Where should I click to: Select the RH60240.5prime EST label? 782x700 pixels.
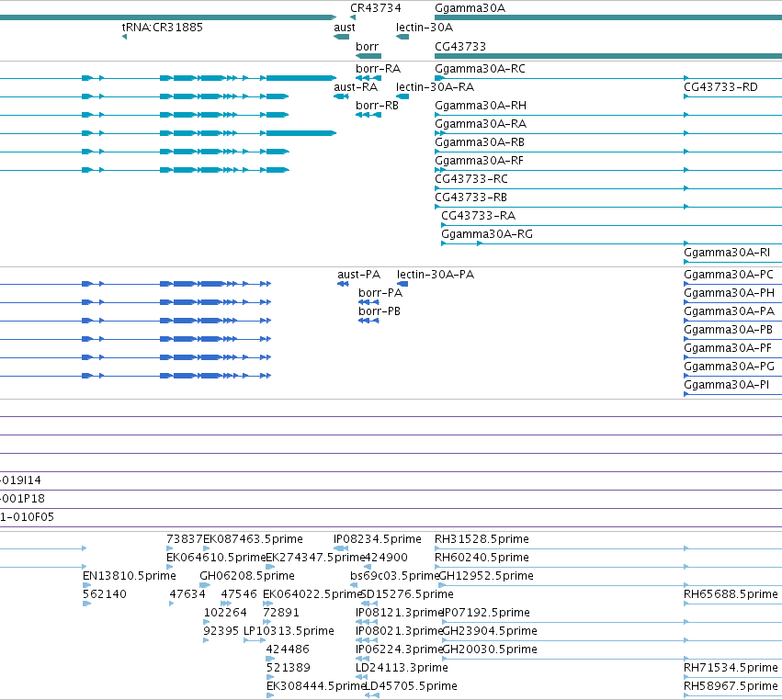482,558
